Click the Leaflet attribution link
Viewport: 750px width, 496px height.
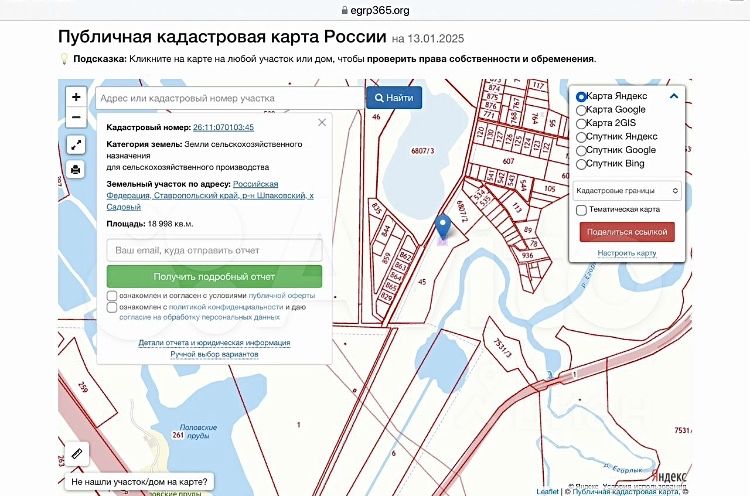[547, 491]
